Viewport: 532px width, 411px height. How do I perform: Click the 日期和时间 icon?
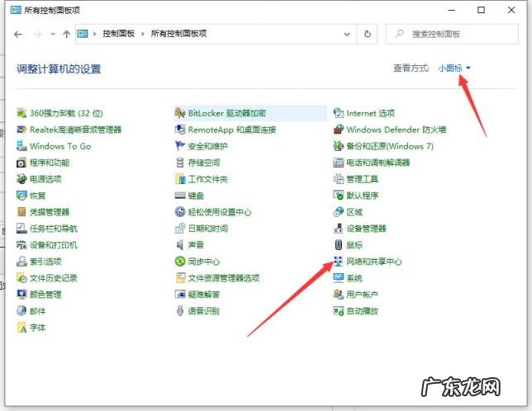[180, 229]
